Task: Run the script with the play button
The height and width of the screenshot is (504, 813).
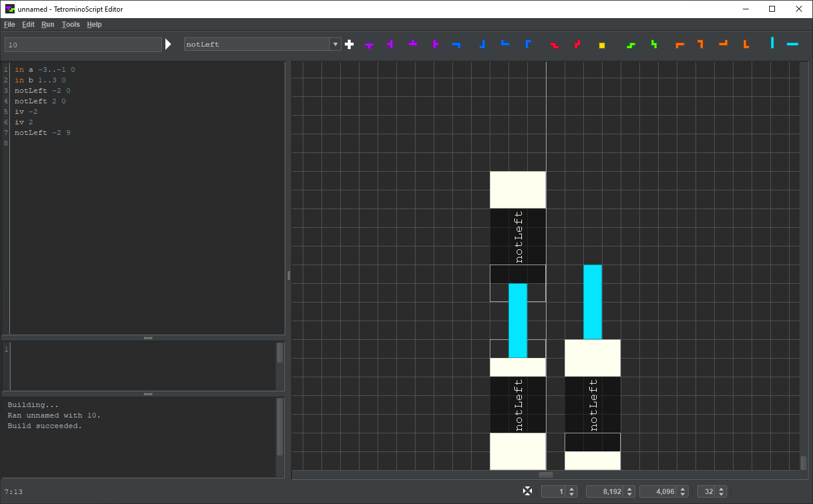Action: coord(168,44)
